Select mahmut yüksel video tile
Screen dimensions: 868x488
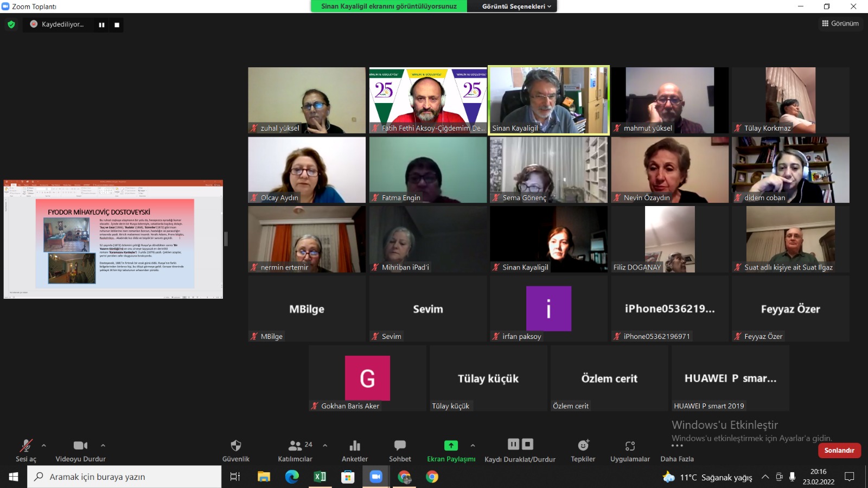coord(670,100)
